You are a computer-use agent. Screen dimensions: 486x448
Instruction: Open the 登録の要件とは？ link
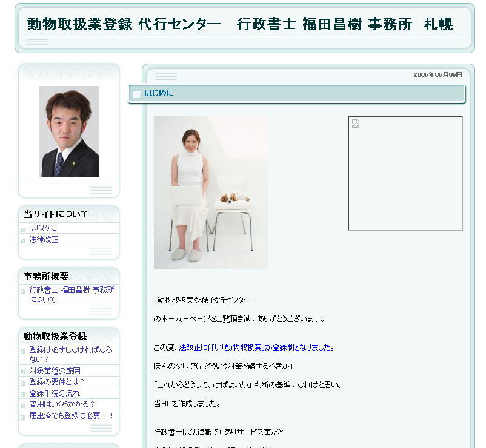point(57,382)
